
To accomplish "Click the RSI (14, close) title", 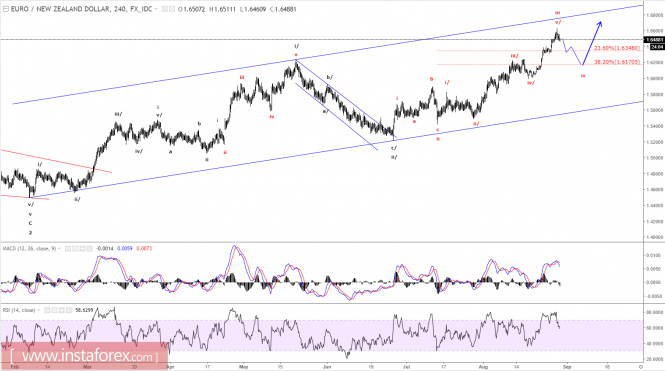I will [19, 310].
